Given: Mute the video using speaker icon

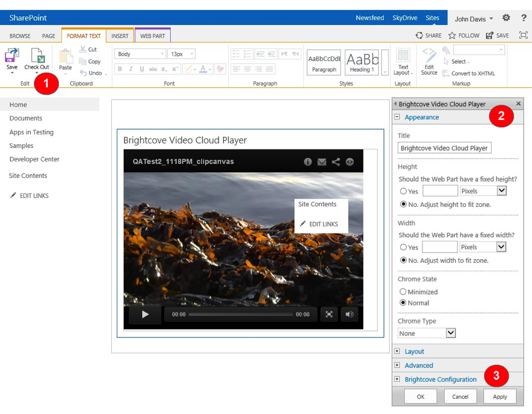Looking at the screenshot, I should click(350, 314).
